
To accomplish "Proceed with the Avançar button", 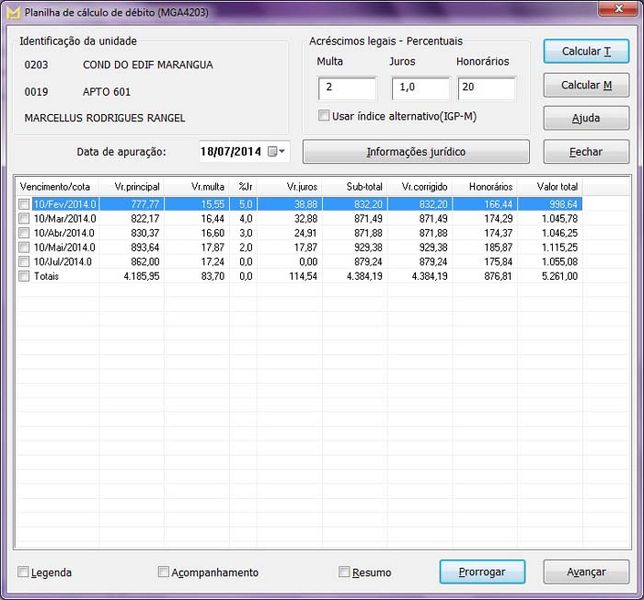I will [586, 572].
